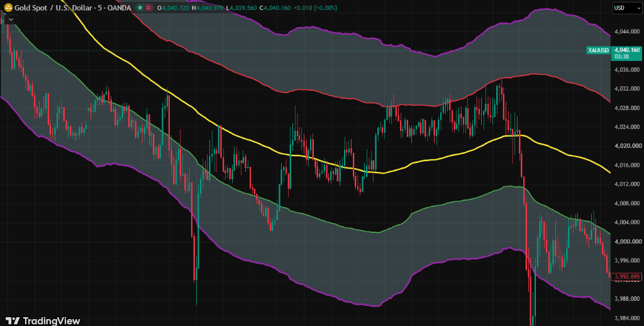
Task: Click the 4,008.000 price axis label
Action: pyautogui.click(x=627, y=203)
